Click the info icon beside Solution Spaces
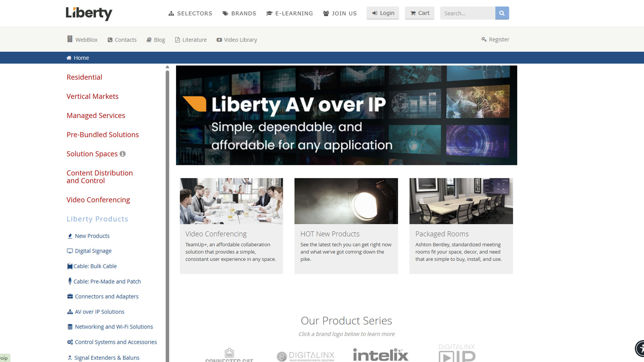Viewport: 644px width, 362px height. [123, 154]
